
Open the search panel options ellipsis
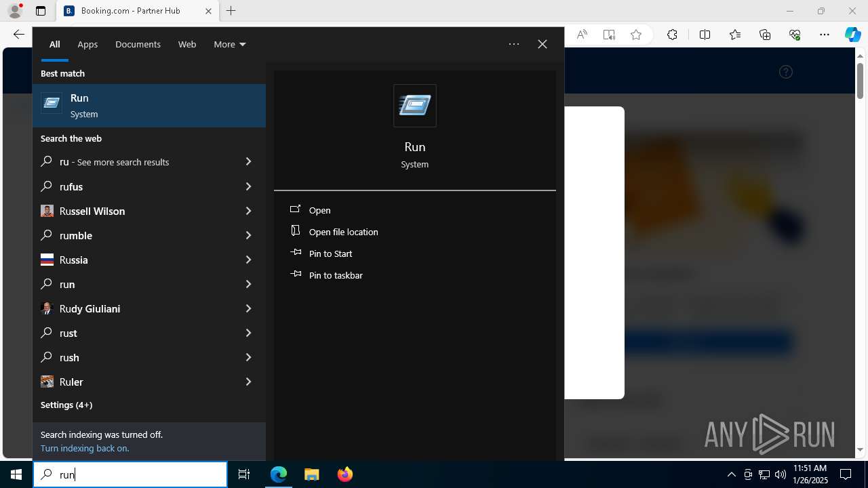point(514,44)
